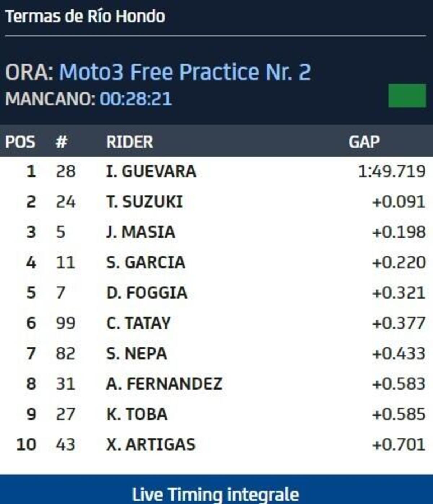Click the 1:49.719 leading lap time
Screen dimensions: 433x504
[x=392, y=171]
